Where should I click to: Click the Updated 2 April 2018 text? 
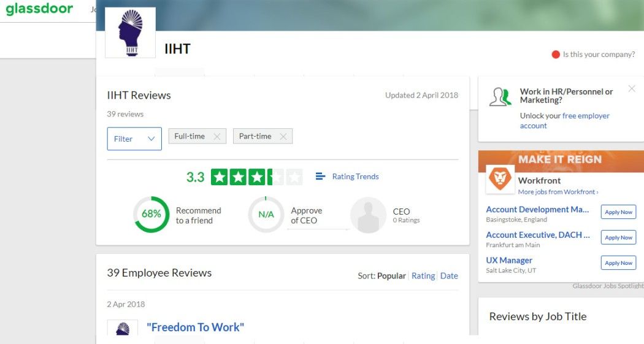point(421,95)
